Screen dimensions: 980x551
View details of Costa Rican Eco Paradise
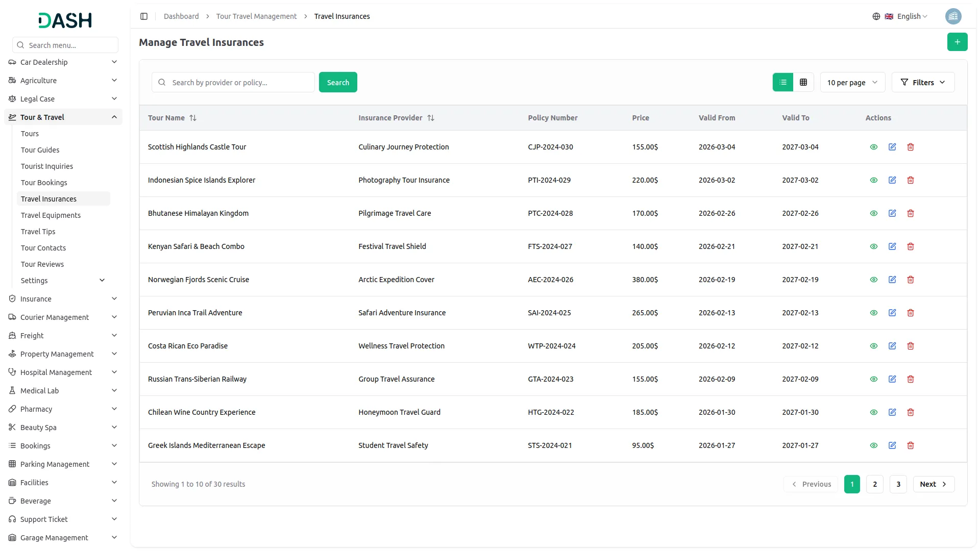[x=873, y=345]
